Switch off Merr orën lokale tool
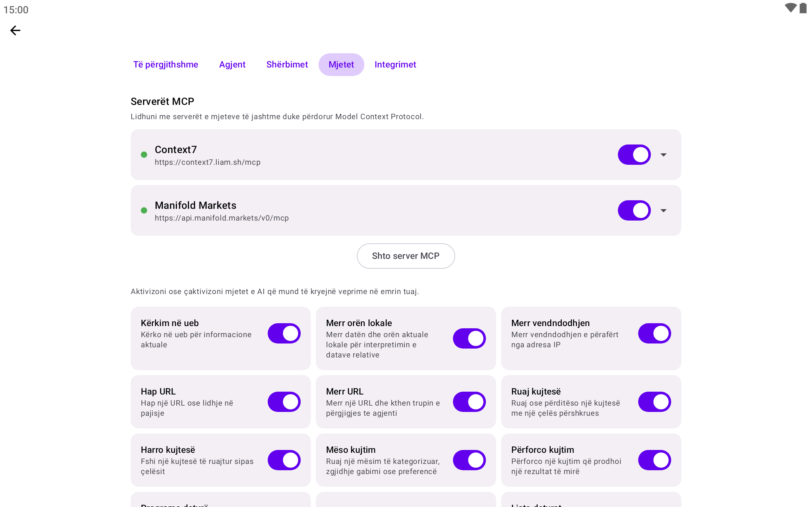 tap(469, 338)
